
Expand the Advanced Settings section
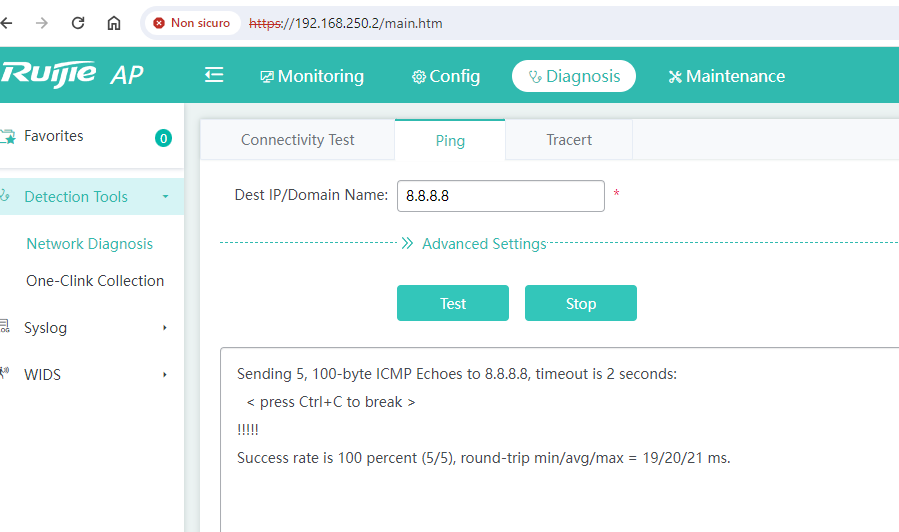(x=475, y=244)
